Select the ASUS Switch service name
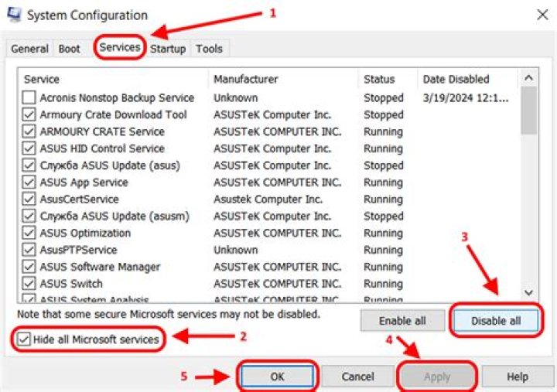 (x=71, y=284)
